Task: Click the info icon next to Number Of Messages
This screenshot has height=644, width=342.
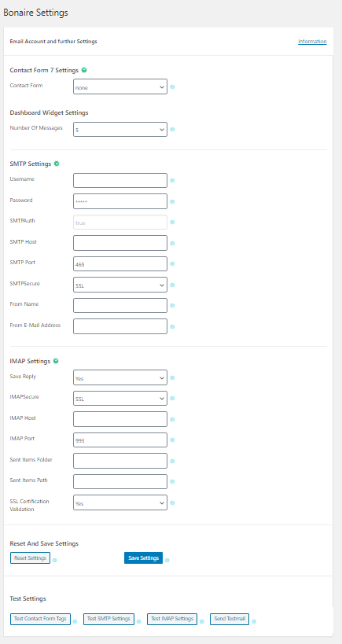Action: 172,130
